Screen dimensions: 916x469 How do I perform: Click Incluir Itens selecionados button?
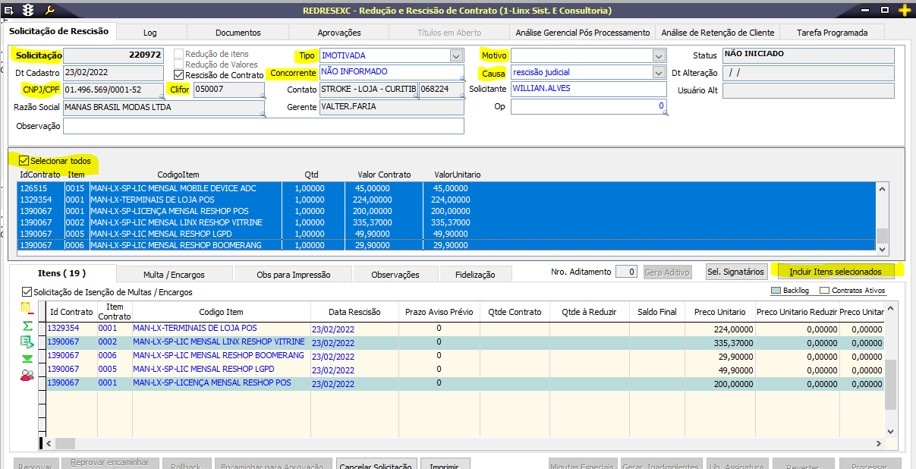pyautogui.click(x=834, y=271)
